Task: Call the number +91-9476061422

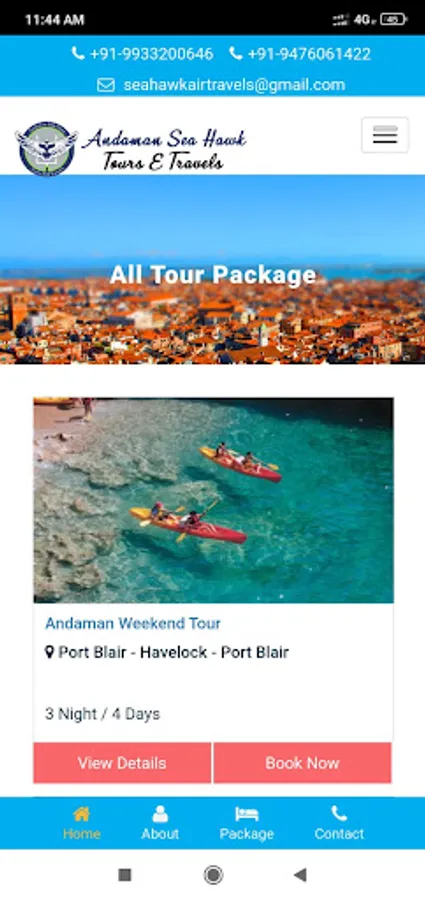Action: [x=309, y=54]
